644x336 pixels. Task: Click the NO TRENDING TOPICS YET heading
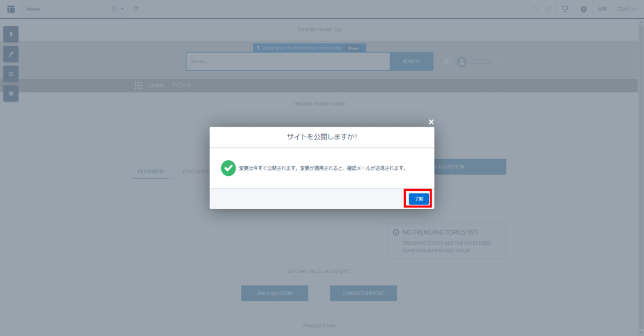coord(440,233)
